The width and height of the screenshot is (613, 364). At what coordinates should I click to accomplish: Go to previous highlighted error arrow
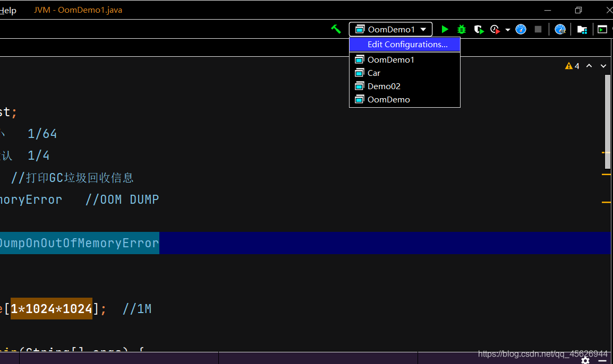589,66
